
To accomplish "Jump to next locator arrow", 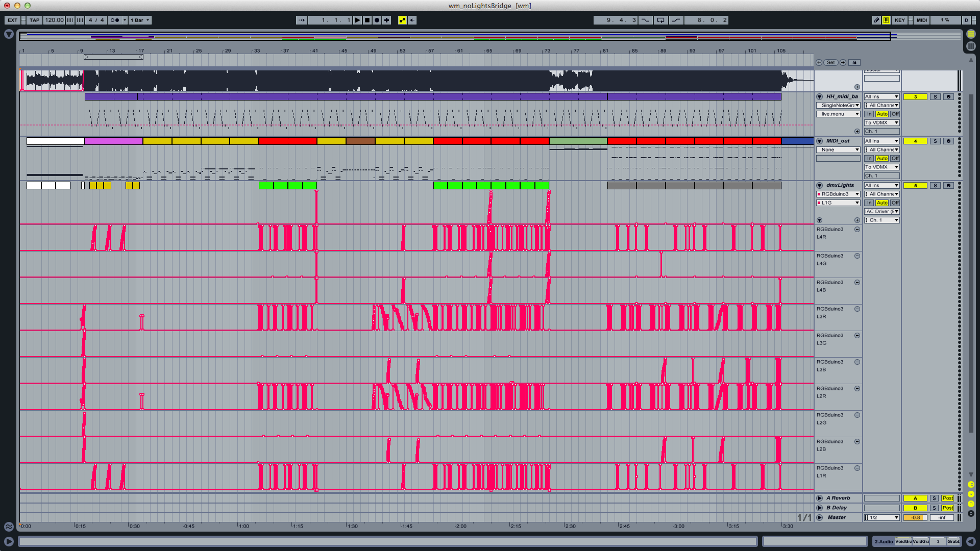I will click(843, 62).
